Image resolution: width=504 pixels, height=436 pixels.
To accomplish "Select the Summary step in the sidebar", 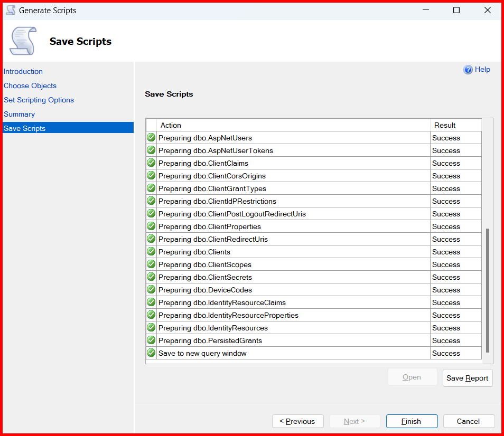I will point(19,114).
